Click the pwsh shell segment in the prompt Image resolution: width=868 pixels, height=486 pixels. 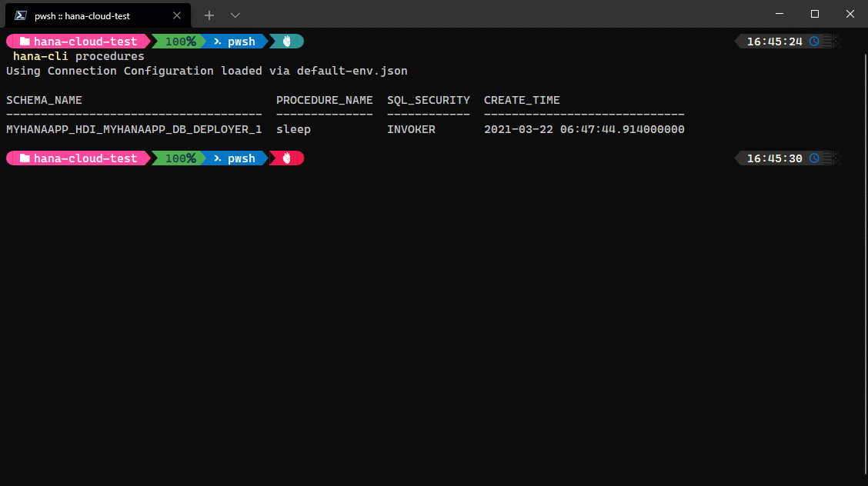(239, 41)
